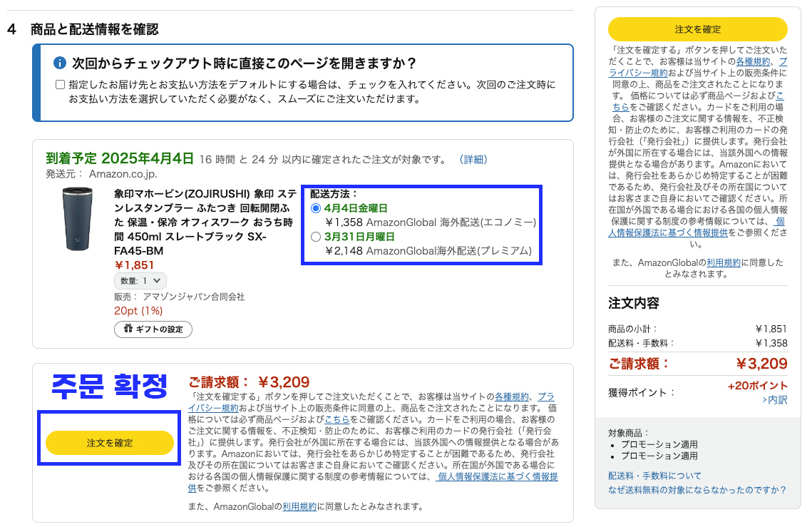812x527 pixels.
Task: Select the 4月4日金曜日 economy shipping option
Action: [315, 208]
